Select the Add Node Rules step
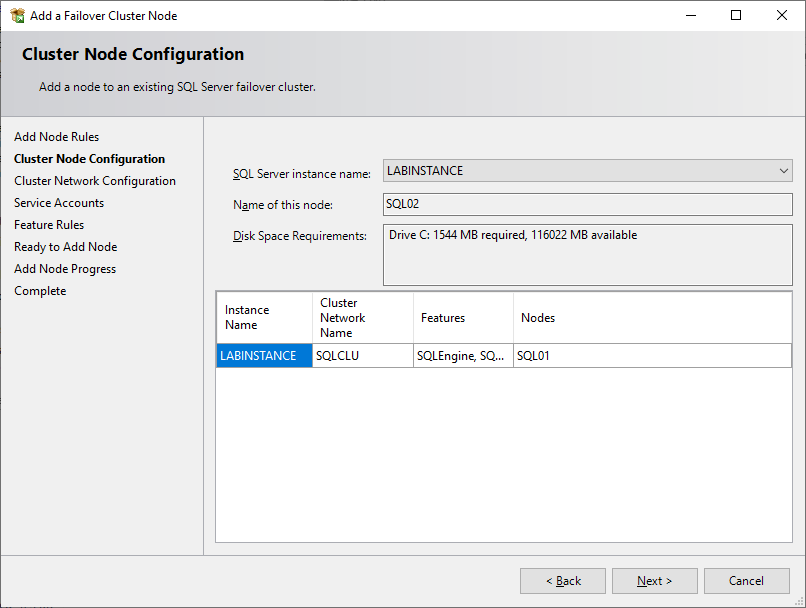Image resolution: width=806 pixels, height=608 pixels. (x=57, y=137)
